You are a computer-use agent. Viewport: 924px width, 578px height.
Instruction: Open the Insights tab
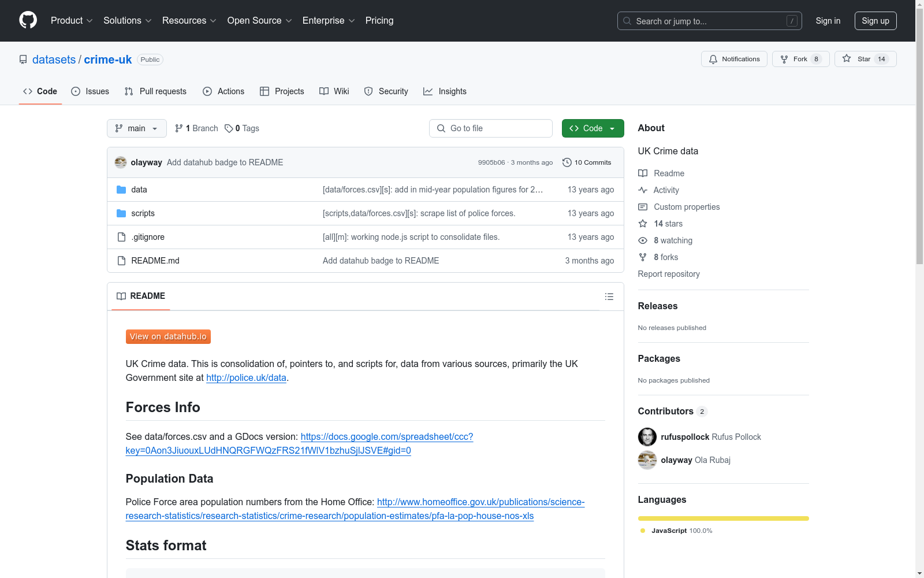coord(445,91)
